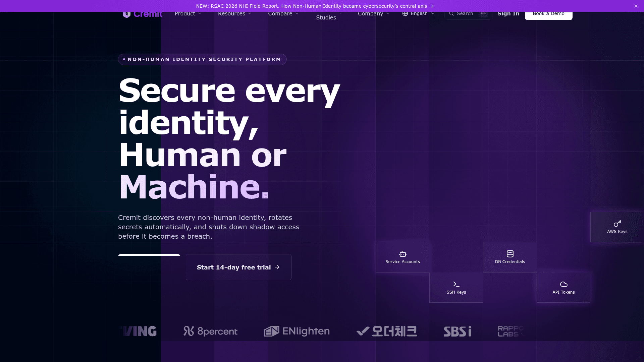This screenshot has width=644, height=362.
Task: Open the Studies menu item
Action: tap(326, 17)
